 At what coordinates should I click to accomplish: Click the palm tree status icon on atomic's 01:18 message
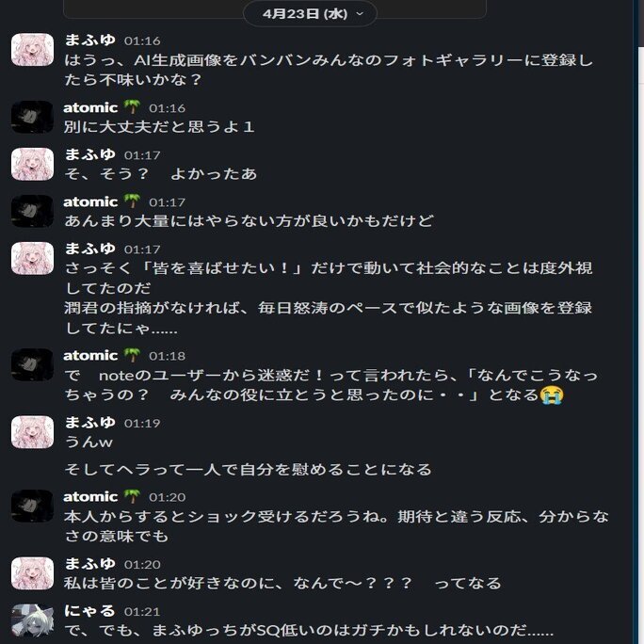pos(132,355)
